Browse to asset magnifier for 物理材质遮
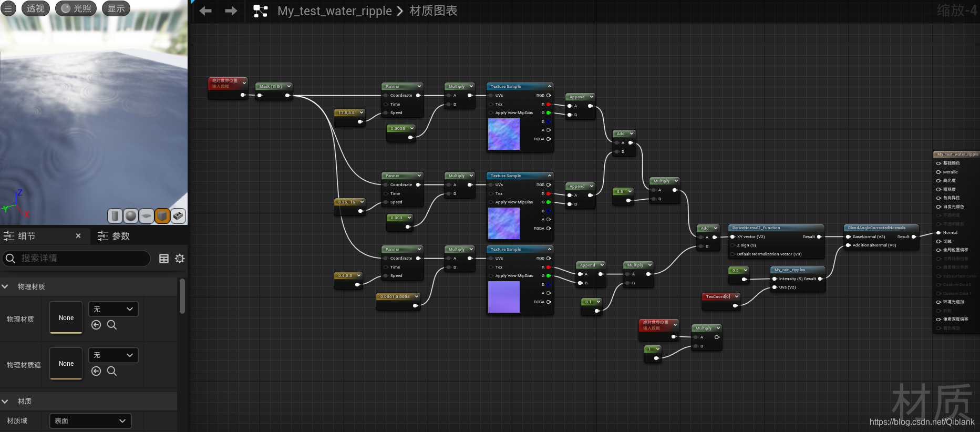 [x=112, y=371]
